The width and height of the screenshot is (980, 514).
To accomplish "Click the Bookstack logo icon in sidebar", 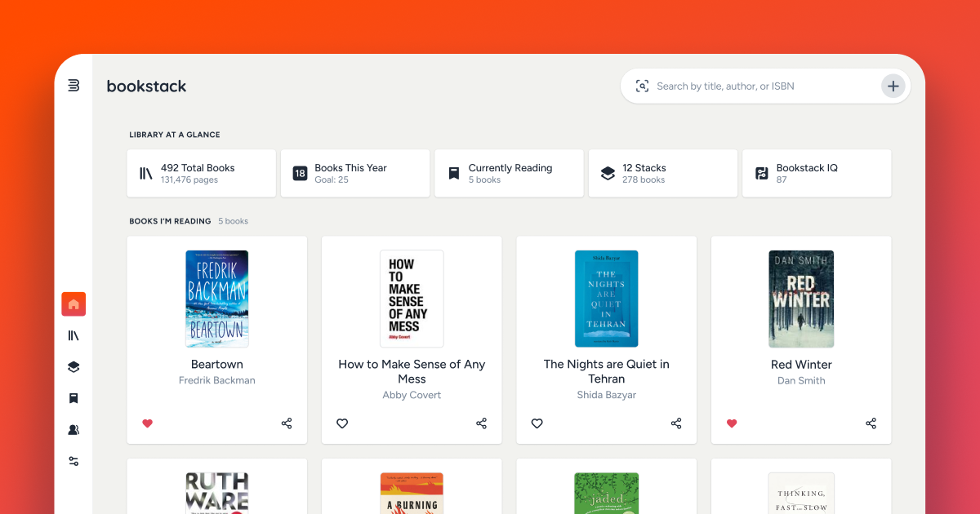I will (73, 86).
